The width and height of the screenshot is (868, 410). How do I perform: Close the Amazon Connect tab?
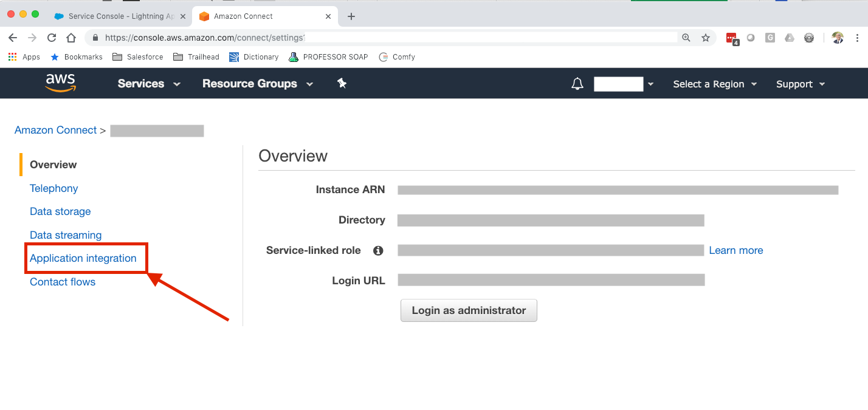click(329, 16)
